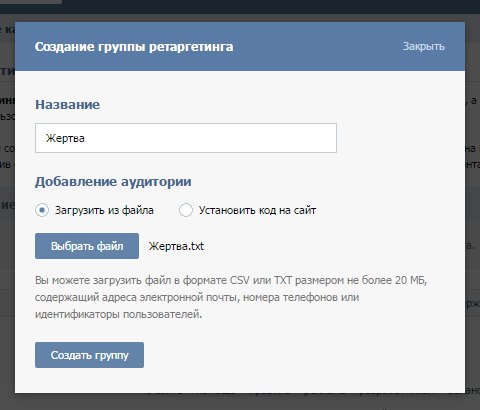Click hint line содержащий адреса электронной почты
Image resolution: width=480 pixels, height=410 pixels.
point(197,297)
